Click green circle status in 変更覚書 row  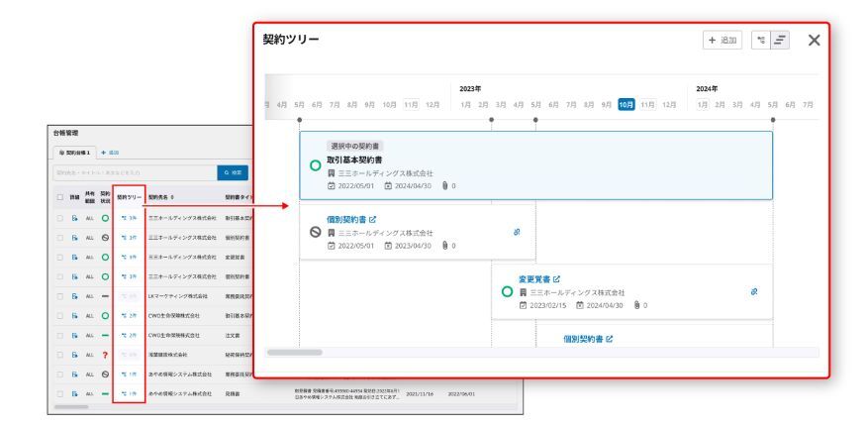point(105,258)
